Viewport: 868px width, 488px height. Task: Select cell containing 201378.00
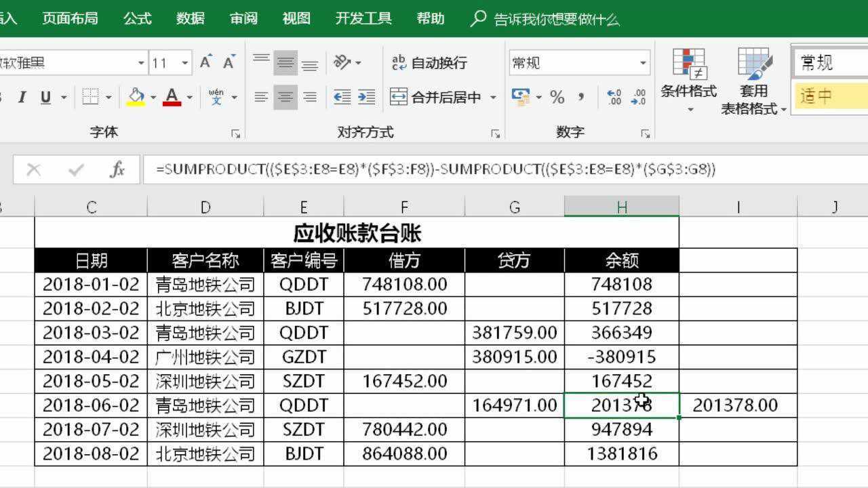pyautogui.click(x=738, y=405)
